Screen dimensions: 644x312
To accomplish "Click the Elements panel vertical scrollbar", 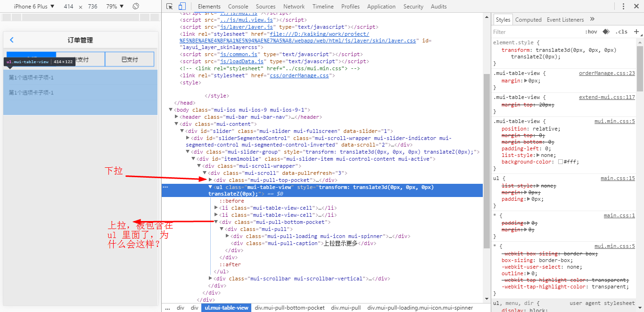I will pos(486,160).
